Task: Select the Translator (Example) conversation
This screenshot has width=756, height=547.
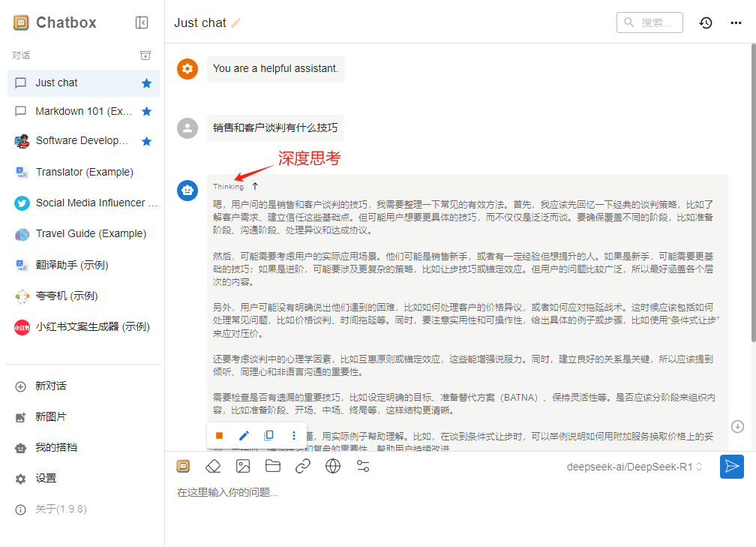Action: click(84, 172)
